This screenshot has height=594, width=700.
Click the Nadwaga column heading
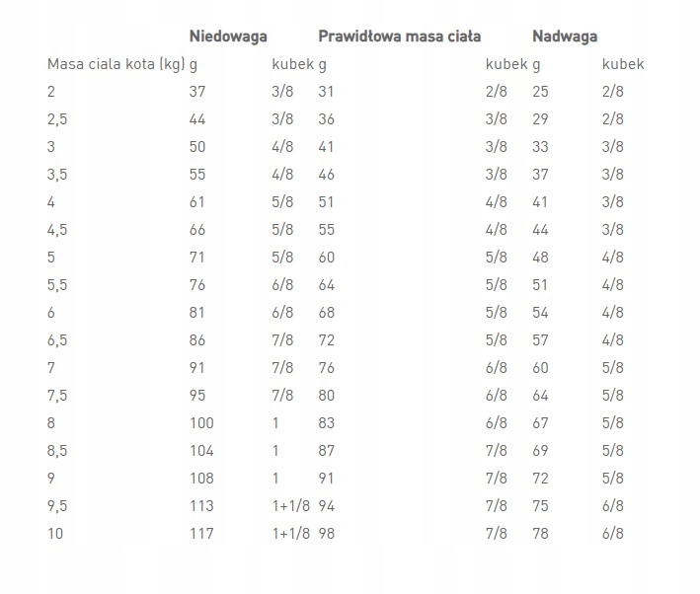pos(564,37)
